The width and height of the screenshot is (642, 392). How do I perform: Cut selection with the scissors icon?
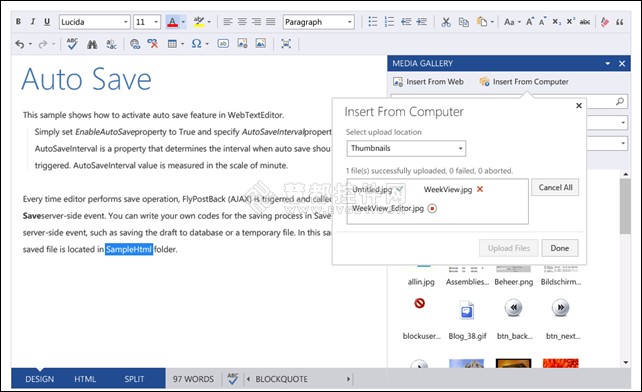coord(446,22)
